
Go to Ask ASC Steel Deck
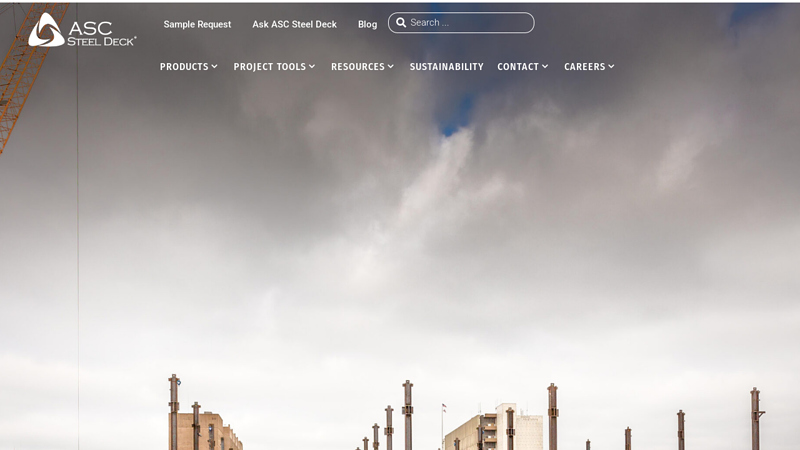[294, 24]
